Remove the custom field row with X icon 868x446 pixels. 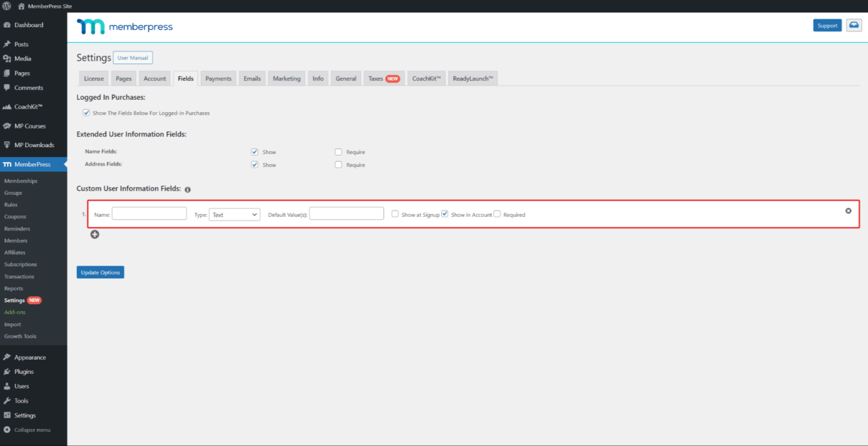point(848,211)
